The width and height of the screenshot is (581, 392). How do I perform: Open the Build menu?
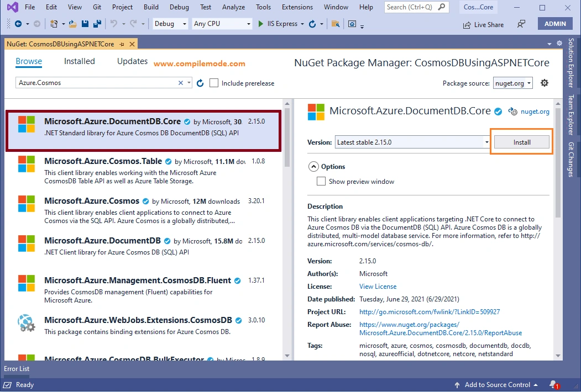pyautogui.click(x=151, y=7)
